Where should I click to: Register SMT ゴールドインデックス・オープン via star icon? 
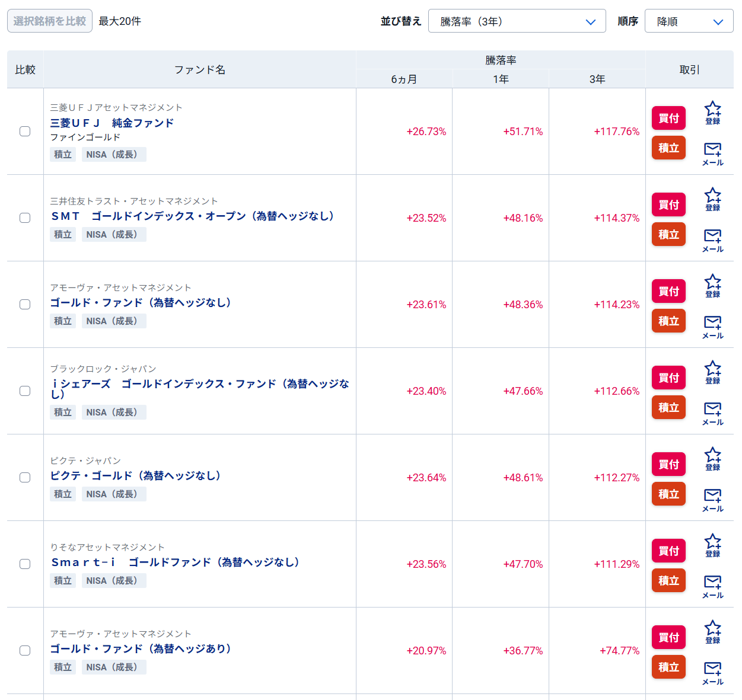712,199
